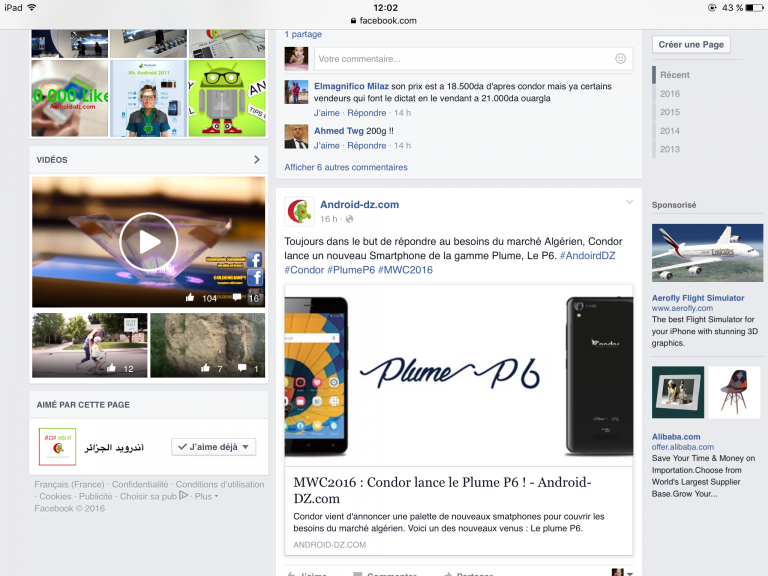Open the Publicité footer link
The width and height of the screenshot is (768, 576).
point(96,496)
